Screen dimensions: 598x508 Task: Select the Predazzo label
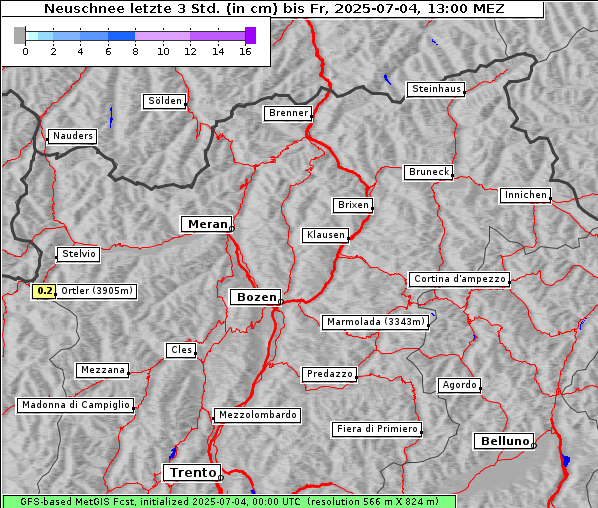[x=330, y=374]
